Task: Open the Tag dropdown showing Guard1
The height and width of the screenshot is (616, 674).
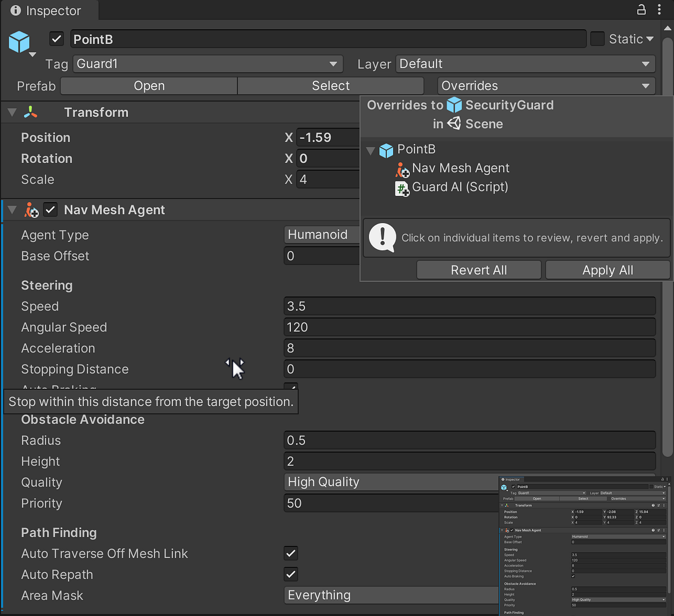Action: click(x=208, y=63)
